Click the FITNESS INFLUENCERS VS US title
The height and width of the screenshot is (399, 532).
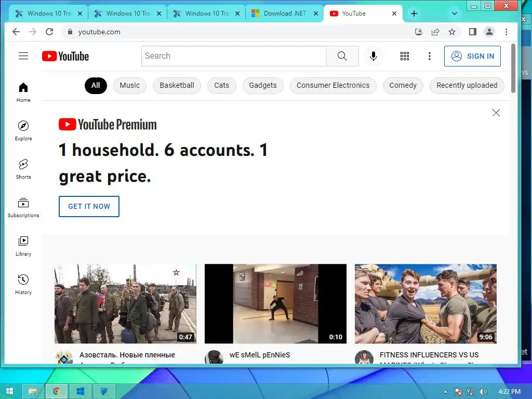coord(429,355)
